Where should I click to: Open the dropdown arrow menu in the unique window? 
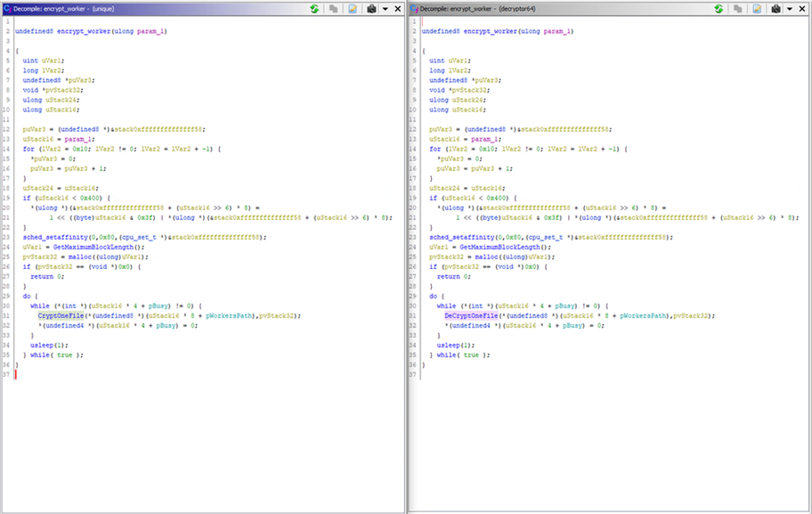pyautogui.click(x=386, y=9)
